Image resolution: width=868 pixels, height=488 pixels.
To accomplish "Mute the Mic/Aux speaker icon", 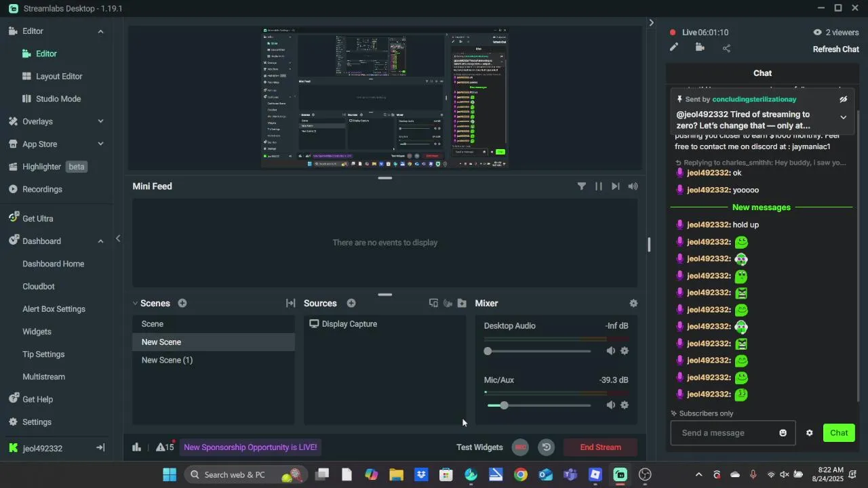I will [610, 405].
